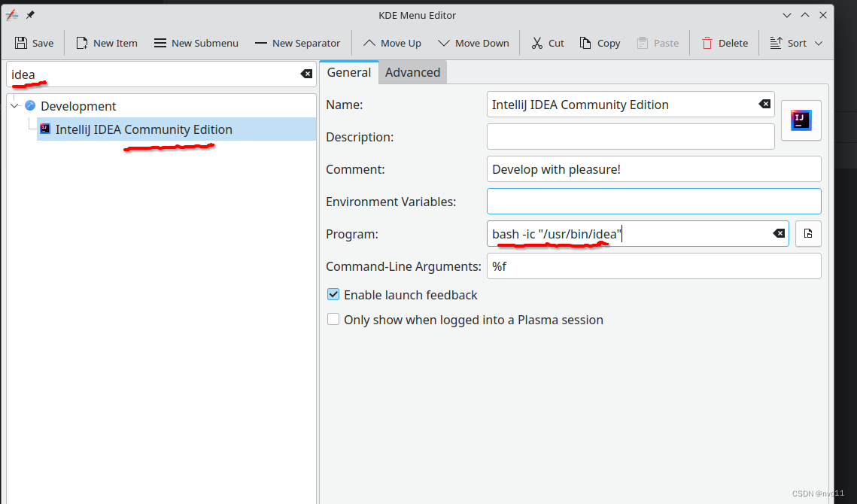The height and width of the screenshot is (504, 857).
Task: Insert a New Separator
Action: pos(298,43)
